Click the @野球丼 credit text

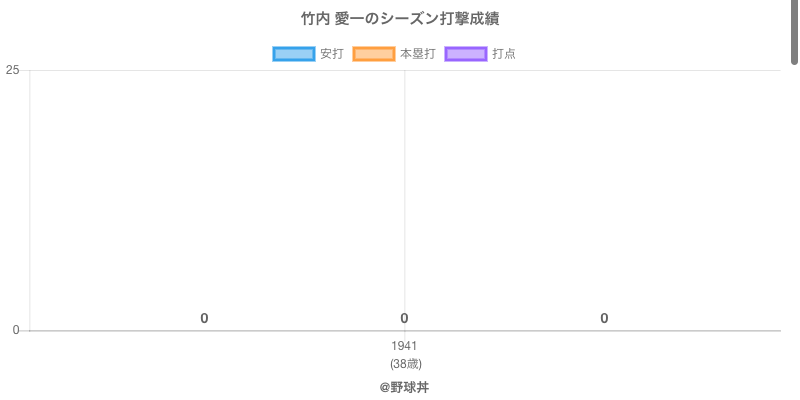click(404, 387)
